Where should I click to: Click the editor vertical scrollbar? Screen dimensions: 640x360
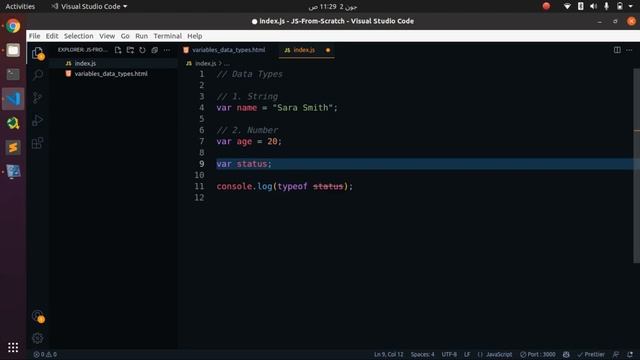636,165
